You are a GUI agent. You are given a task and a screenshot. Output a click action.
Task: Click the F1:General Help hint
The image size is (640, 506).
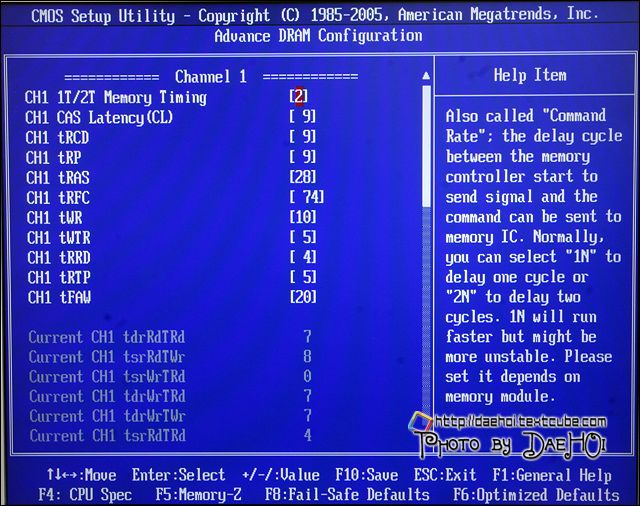pos(552,475)
